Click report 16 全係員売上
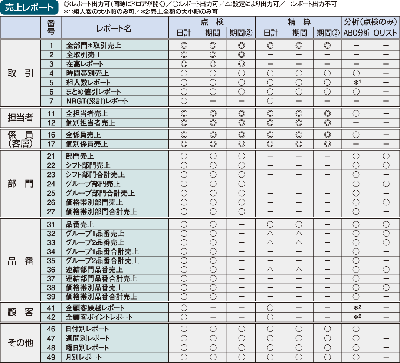 coord(84,135)
